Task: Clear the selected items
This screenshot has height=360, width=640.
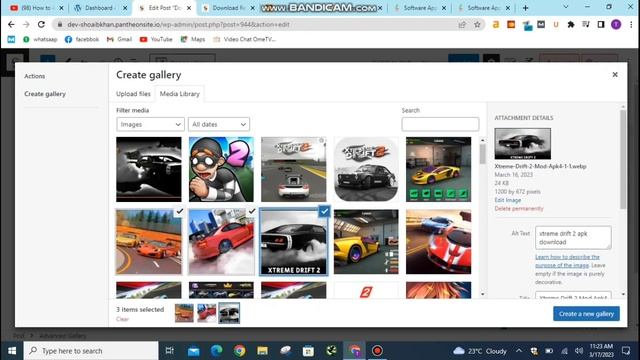Action: tap(122, 319)
